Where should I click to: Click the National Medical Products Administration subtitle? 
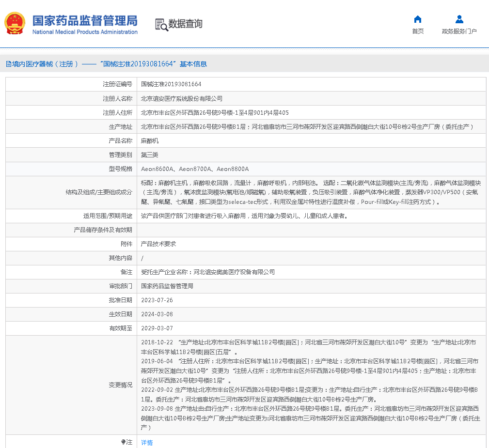point(85,32)
